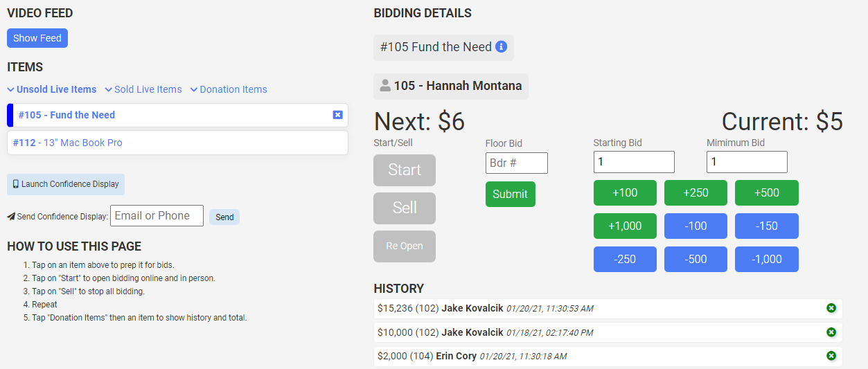Decrease the bid by -250
Screen dimensions: 868x369
pyautogui.click(x=625, y=259)
